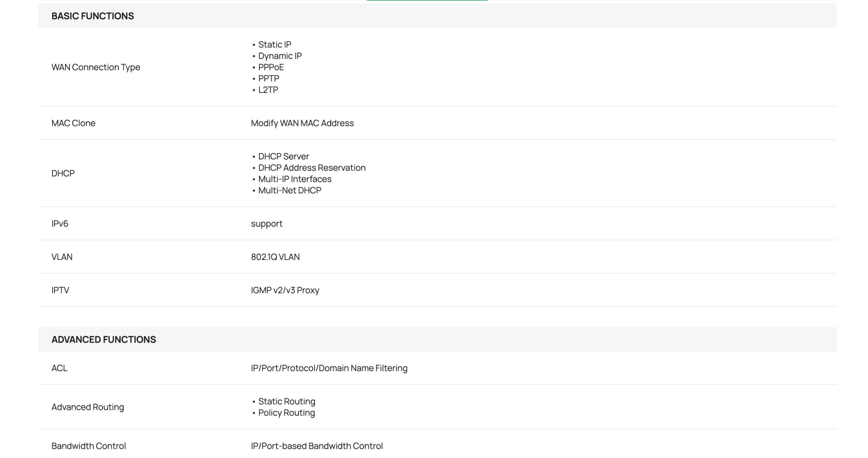Click the DHCP Server list item
Image resolution: width=868 pixels, height=458 pixels.
283,156
